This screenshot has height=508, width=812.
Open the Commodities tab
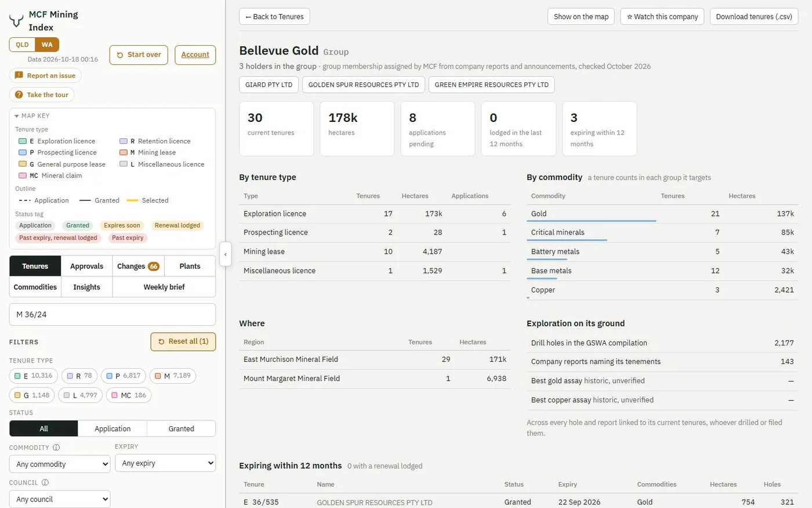[35, 287]
